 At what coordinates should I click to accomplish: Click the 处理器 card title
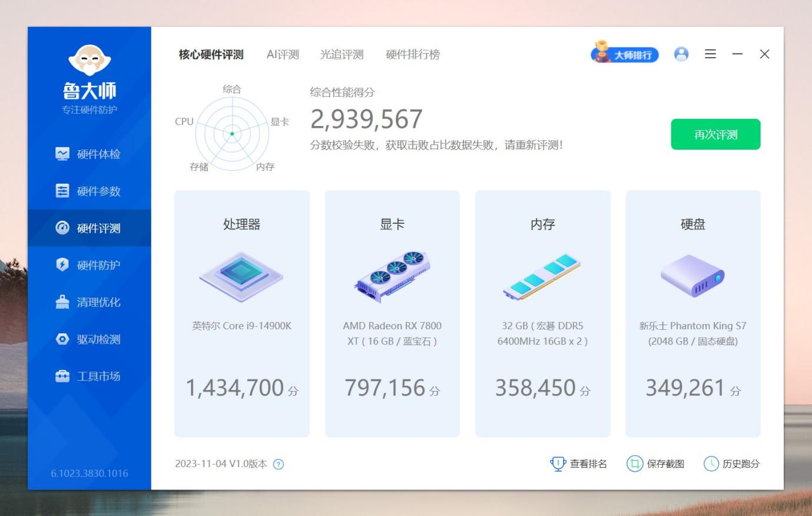(241, 224)
